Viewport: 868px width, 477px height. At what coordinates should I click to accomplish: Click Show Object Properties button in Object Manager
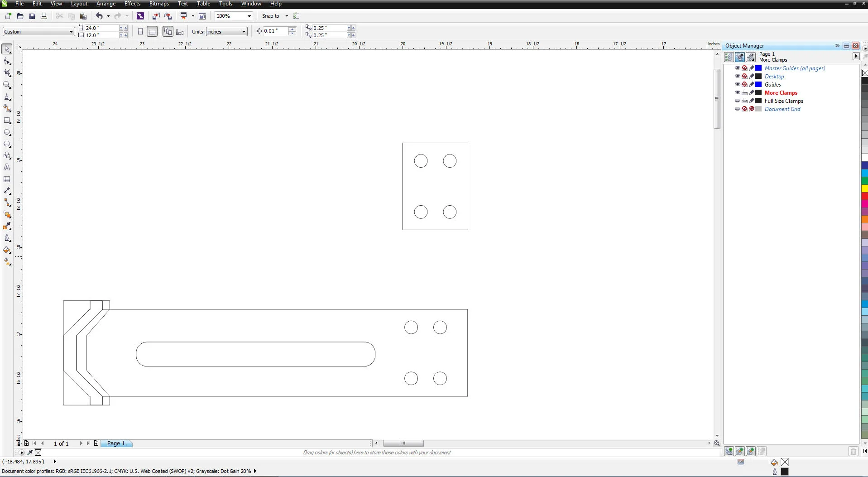coord(729,57)
